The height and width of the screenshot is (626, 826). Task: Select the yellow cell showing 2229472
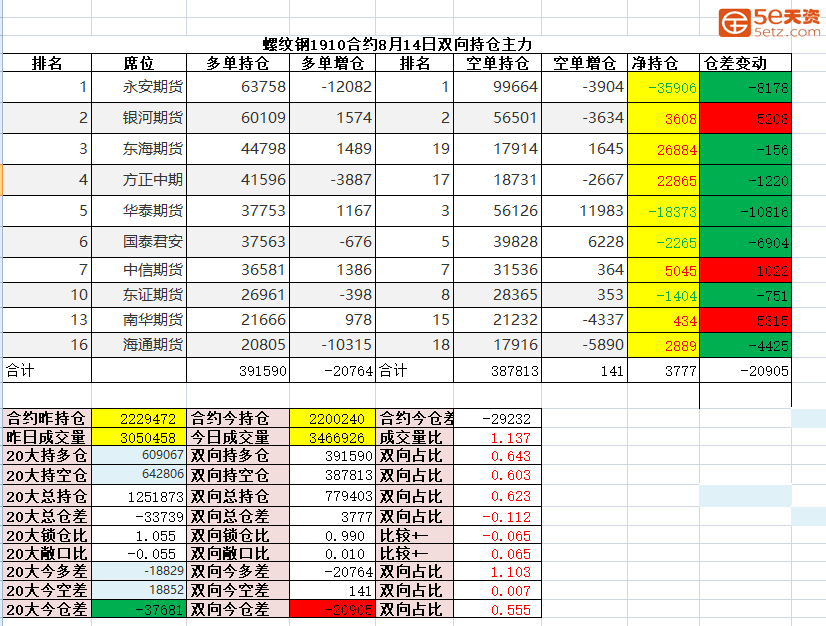point(139,418)
